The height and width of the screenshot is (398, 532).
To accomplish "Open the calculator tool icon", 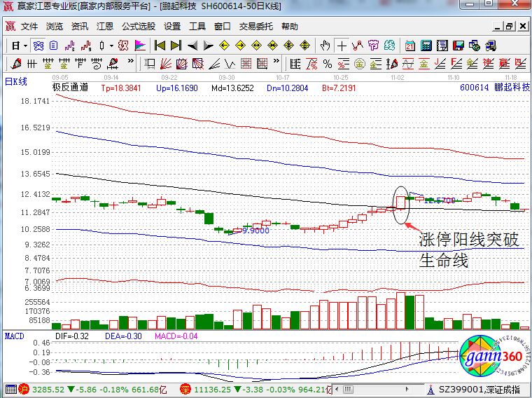I will click(x=426, y=46).
